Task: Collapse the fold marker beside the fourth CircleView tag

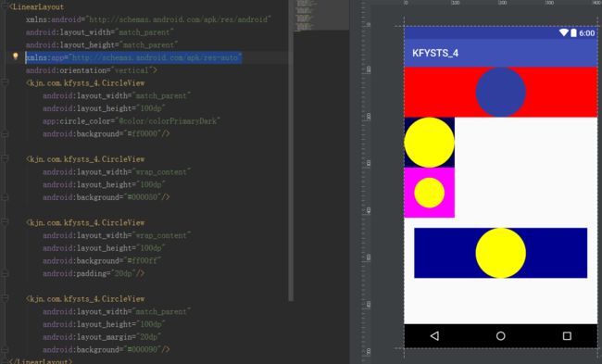Action: 5,298
